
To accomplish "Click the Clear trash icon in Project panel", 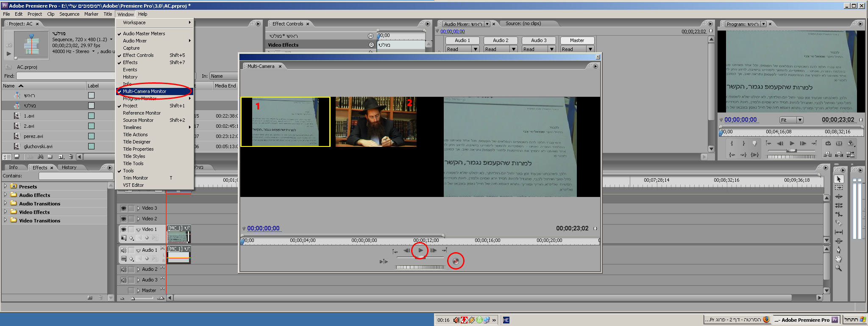I will [x=71, y=157].
